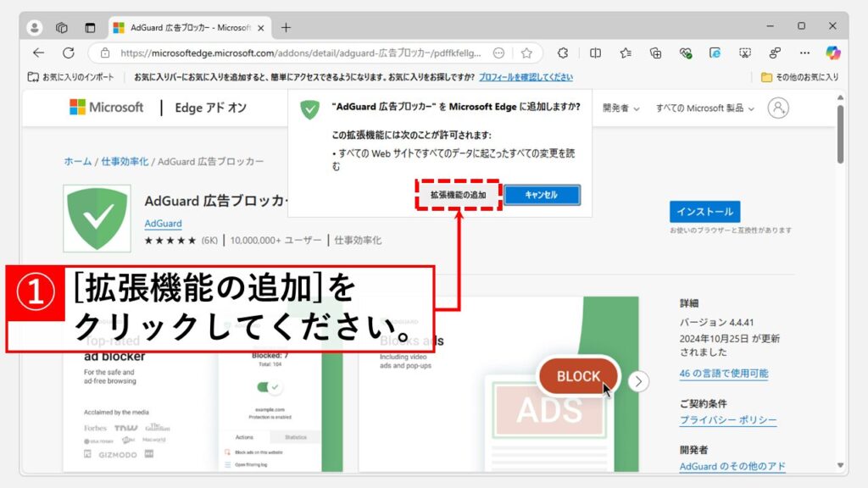Open the Extensions puzzle icon
This screenshot has width=868, height=488.
(563, 53)
